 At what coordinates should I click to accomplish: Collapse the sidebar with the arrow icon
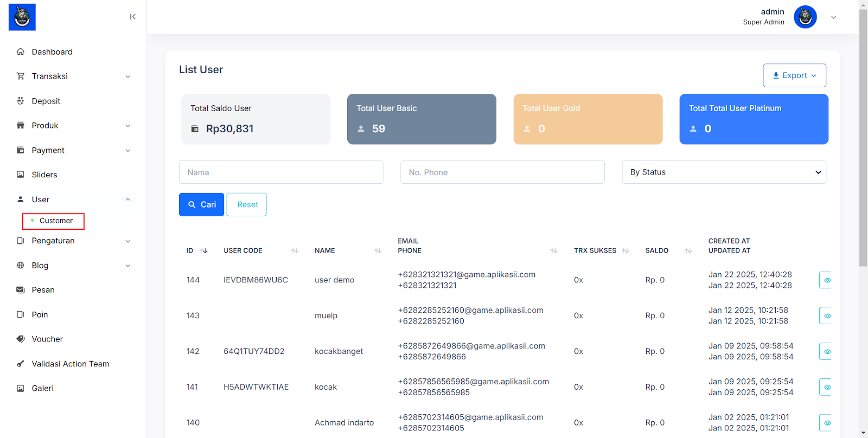tap(133, 17)
